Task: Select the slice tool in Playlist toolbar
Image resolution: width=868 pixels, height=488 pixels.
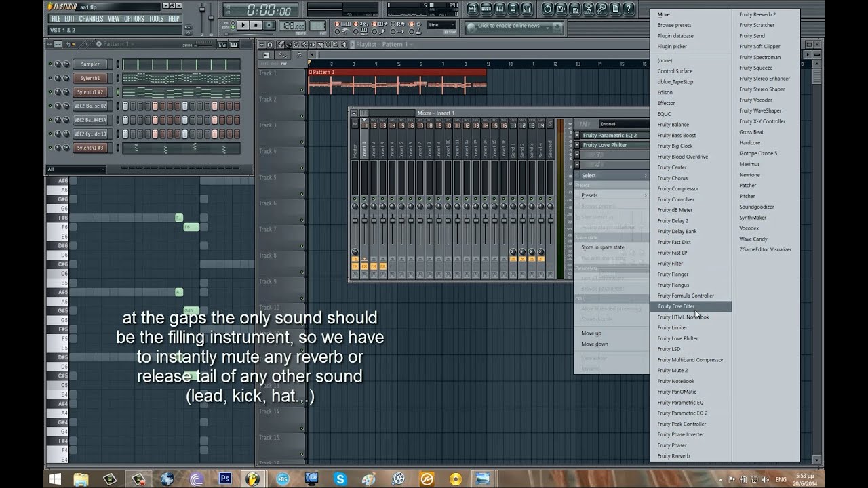Action: coord(320,45)
